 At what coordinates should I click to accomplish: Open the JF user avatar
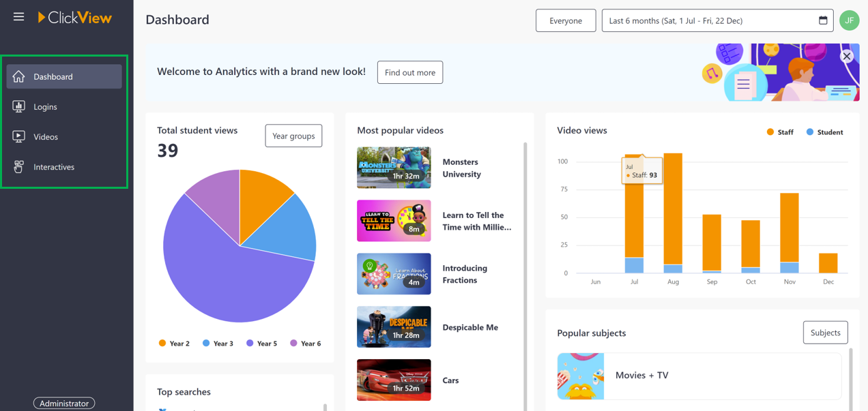point(849,20)
